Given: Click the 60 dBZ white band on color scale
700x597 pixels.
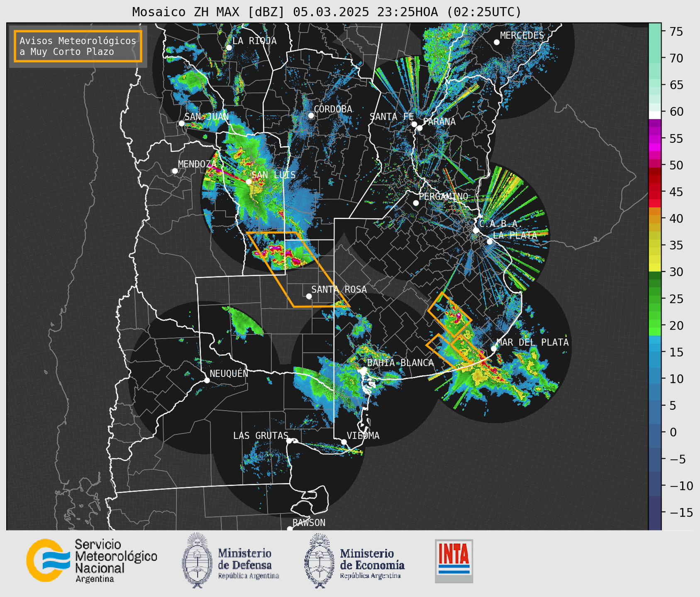Looking at the screenshot, I should [x=654, y=115].
